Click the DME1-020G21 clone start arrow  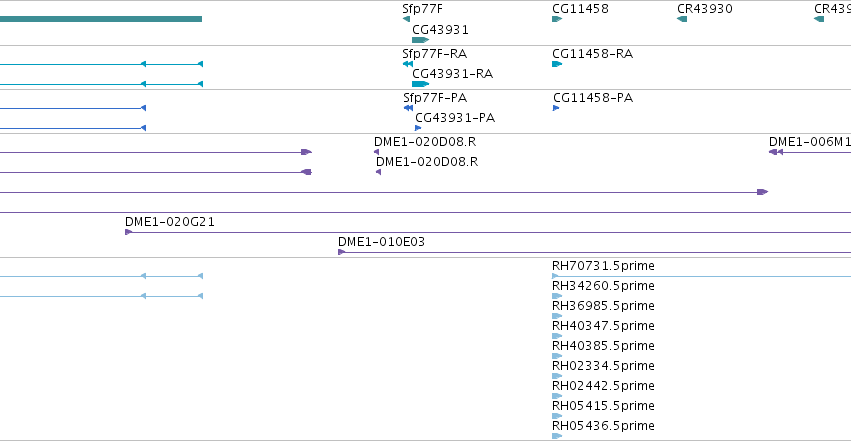(x=129, y=232)
